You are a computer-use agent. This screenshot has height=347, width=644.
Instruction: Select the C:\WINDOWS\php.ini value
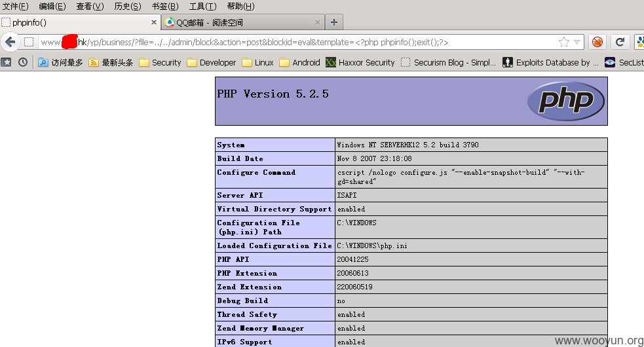coord(372,246)
